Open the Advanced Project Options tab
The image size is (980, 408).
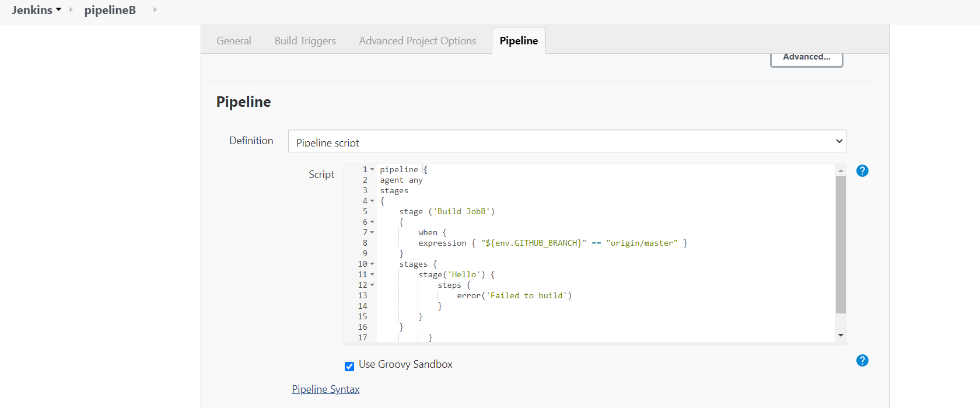pyautogui.click(x=418, y=41)
